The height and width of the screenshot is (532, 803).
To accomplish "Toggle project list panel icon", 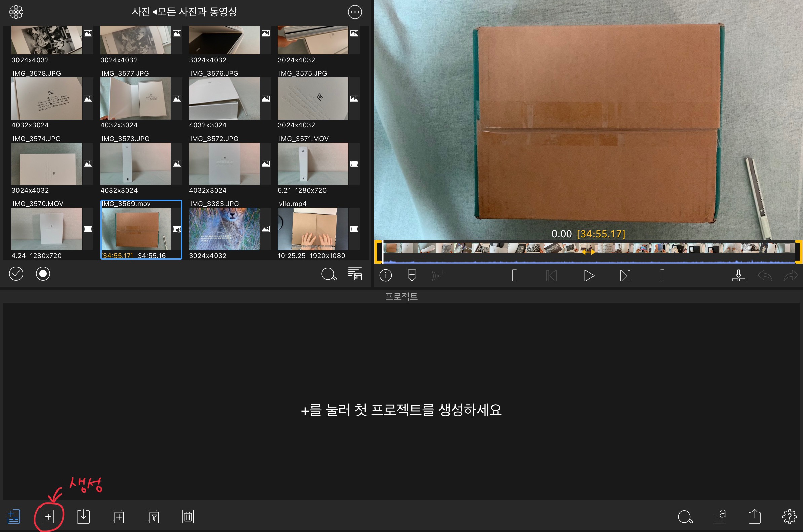I will click(x=13, y=517).
